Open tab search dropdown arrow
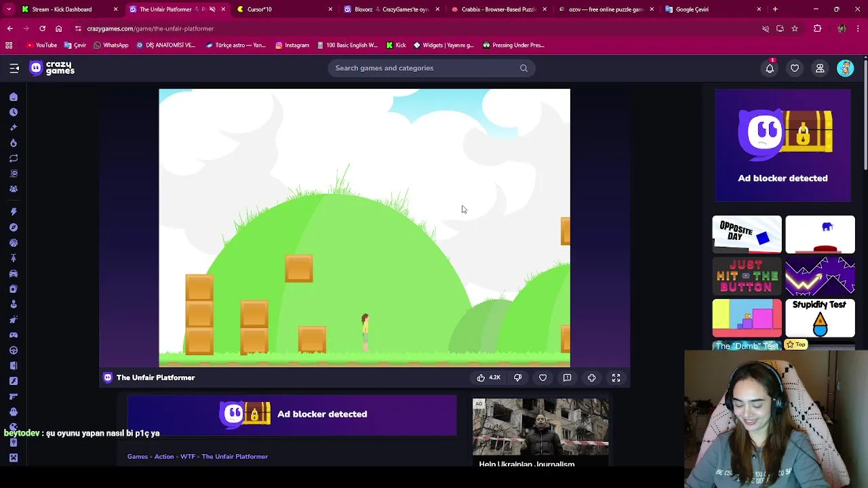This screenshot has width=868, height=488. pos(9,9)
